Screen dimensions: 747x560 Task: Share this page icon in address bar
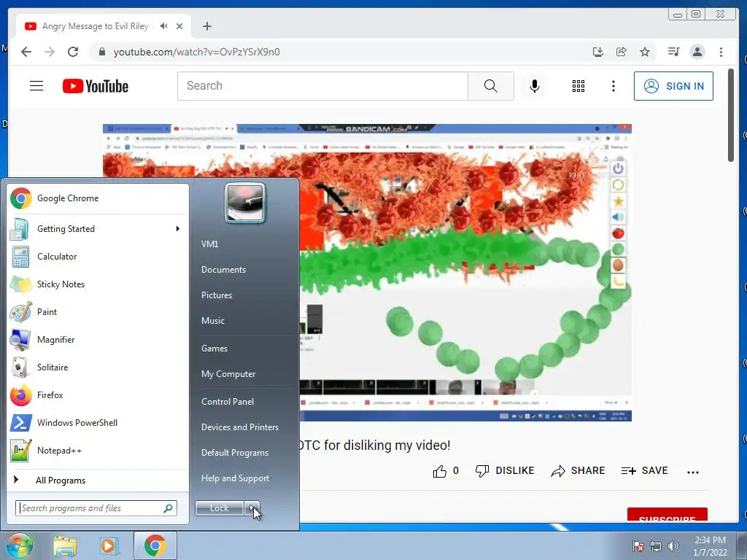tap(622, 52)
